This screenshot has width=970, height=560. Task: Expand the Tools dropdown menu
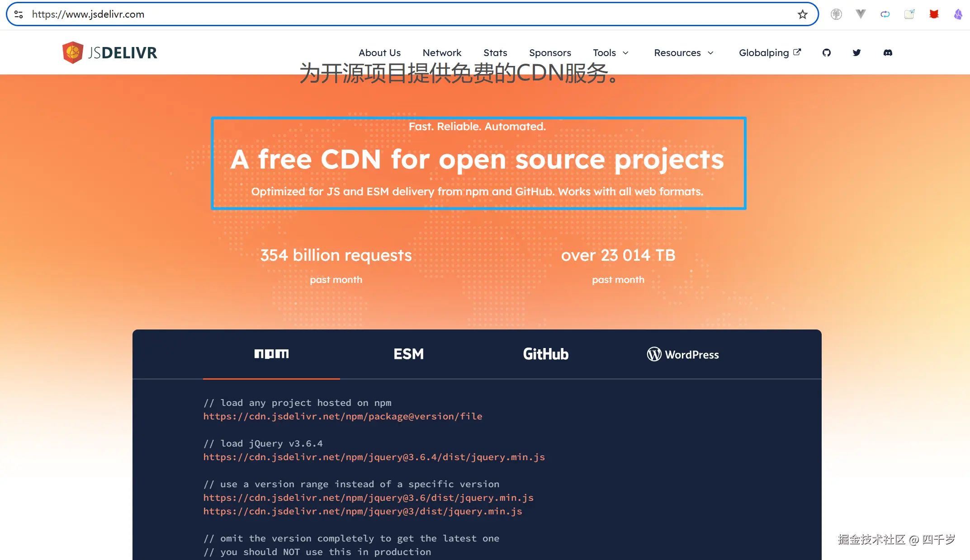pos(610,53)
